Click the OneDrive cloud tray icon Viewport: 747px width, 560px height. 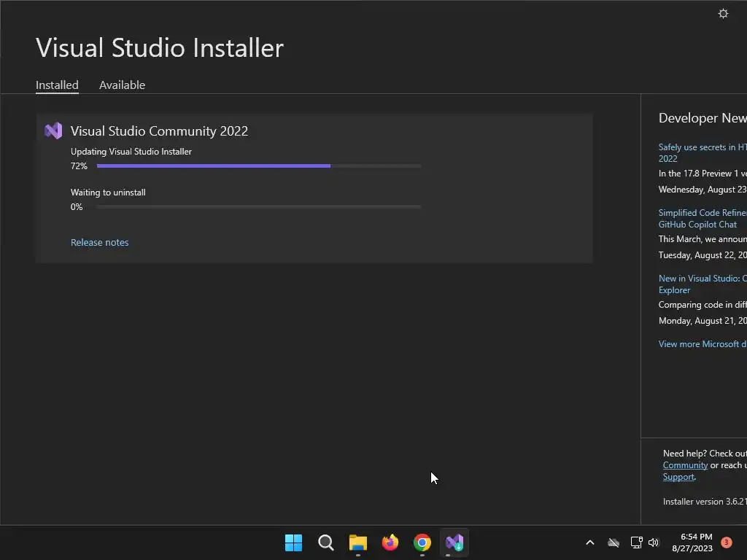pyautogui.click(x=614, y=542)
